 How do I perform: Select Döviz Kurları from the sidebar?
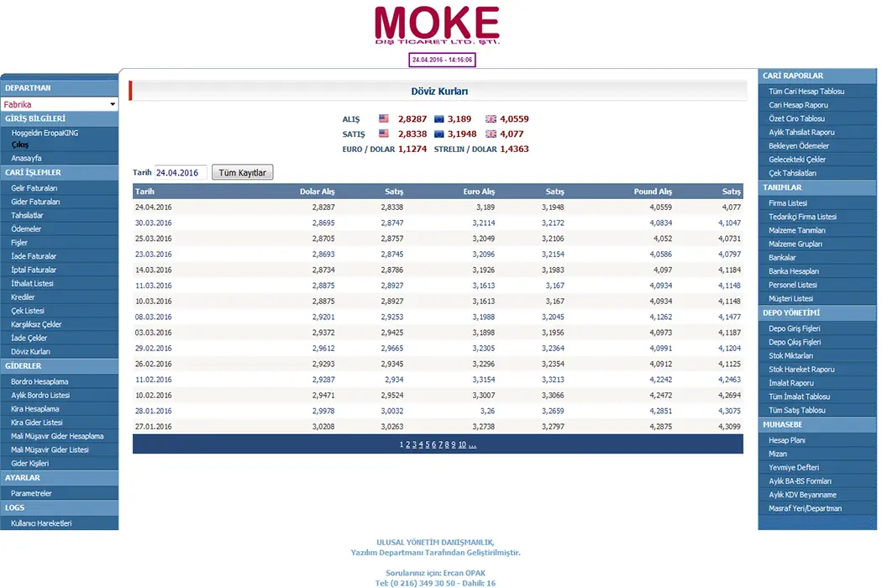point(30,351)
